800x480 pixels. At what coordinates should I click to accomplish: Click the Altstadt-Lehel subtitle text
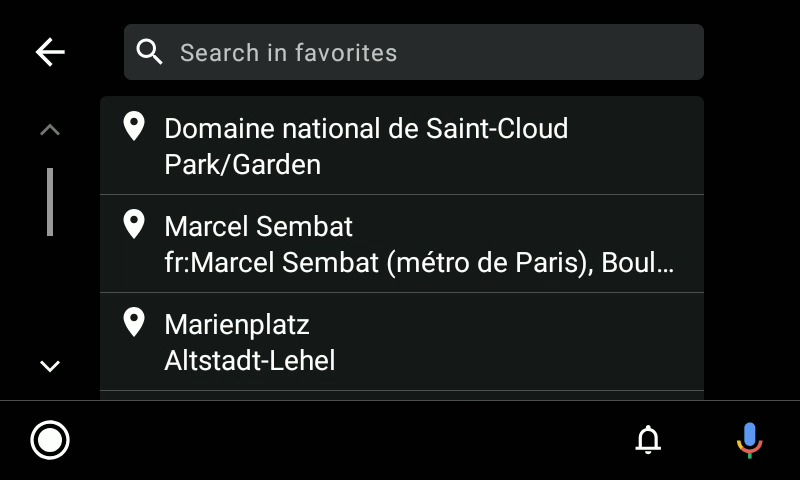tap(250, 361)
